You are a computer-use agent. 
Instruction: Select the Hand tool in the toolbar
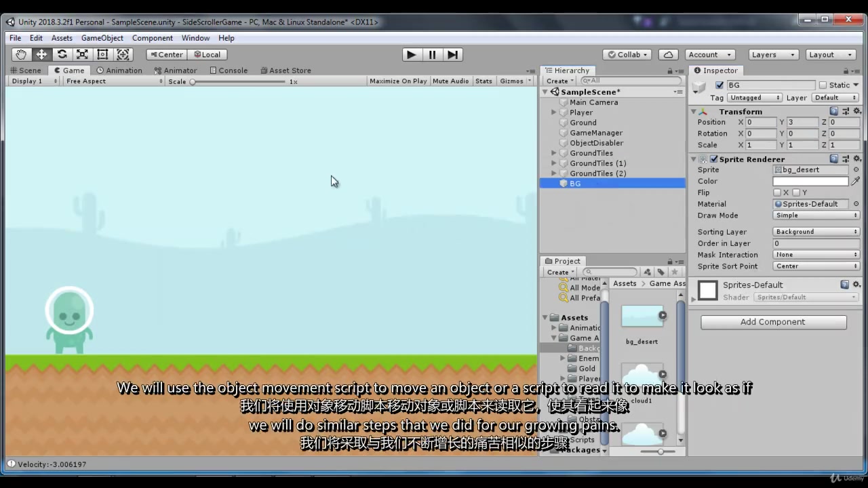20,54
